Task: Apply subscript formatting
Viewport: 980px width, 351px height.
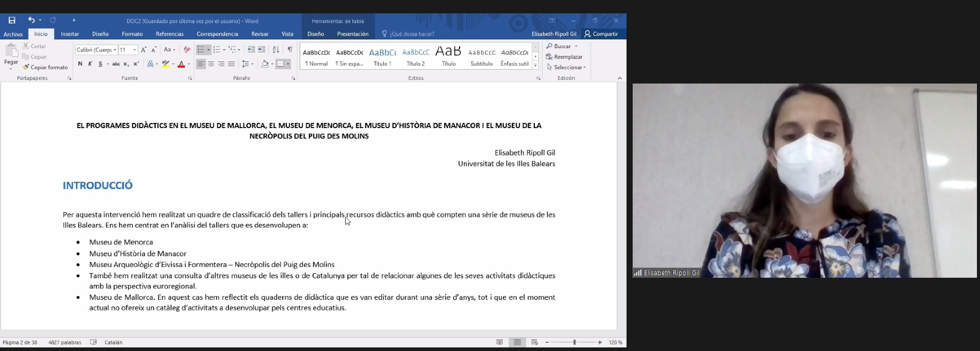Action: click(126, 64)
